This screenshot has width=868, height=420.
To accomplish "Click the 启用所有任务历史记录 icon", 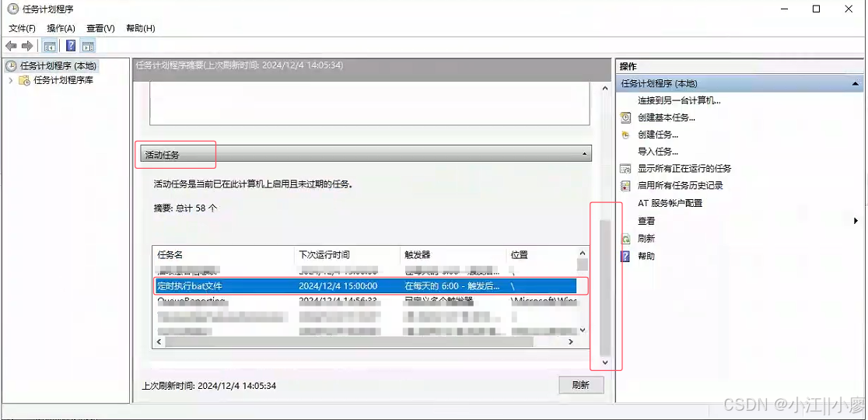I will click(x=625, y=186).
